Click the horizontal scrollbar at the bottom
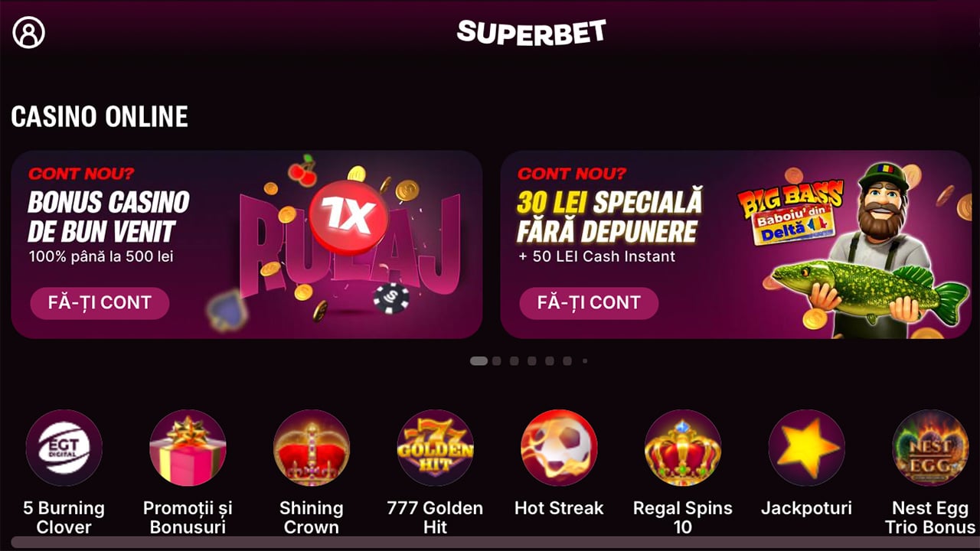This screenshot has width=980, height=551. (490, 543)
